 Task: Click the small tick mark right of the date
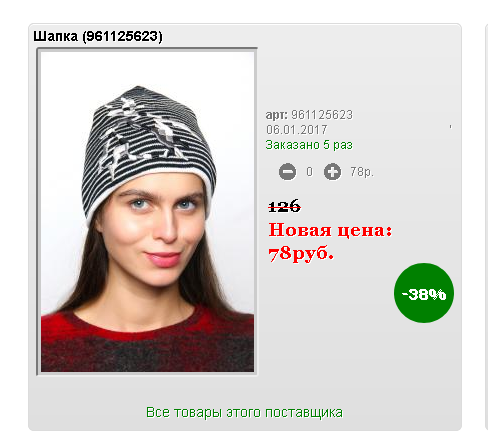(x=450, y=127)
